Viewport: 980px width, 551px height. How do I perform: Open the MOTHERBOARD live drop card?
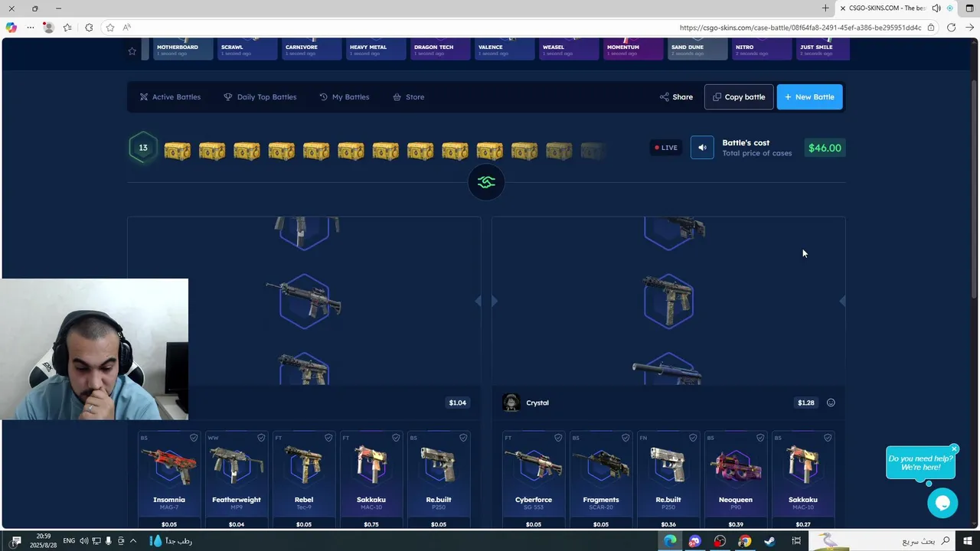point(184,50)
